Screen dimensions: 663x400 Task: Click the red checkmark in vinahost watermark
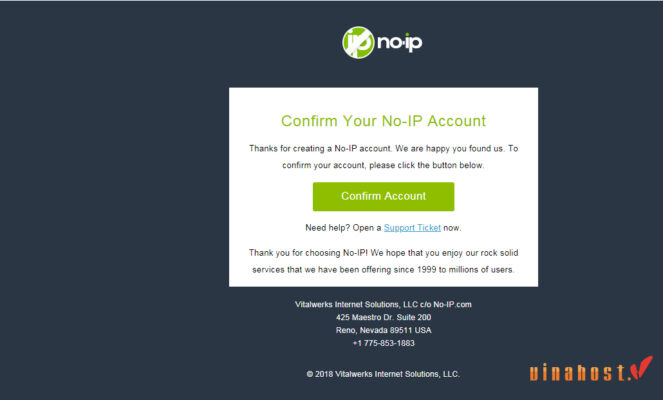point(641,367)
